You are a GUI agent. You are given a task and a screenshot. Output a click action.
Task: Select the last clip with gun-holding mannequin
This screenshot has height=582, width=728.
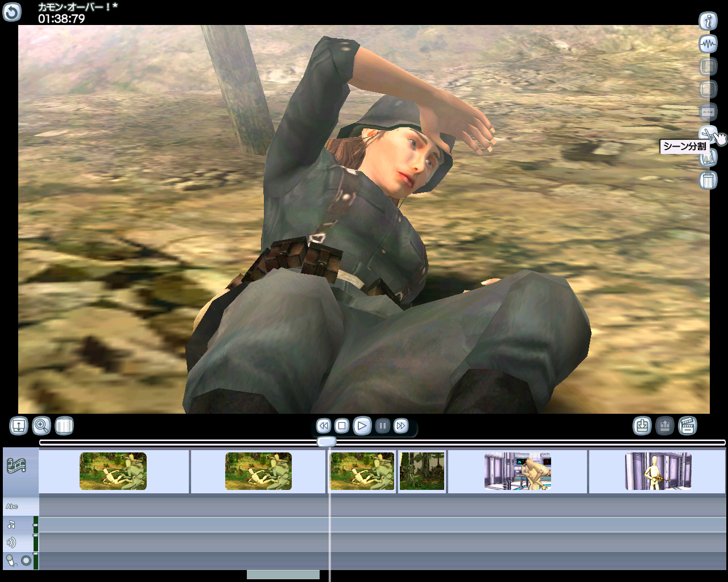point(659,471)
